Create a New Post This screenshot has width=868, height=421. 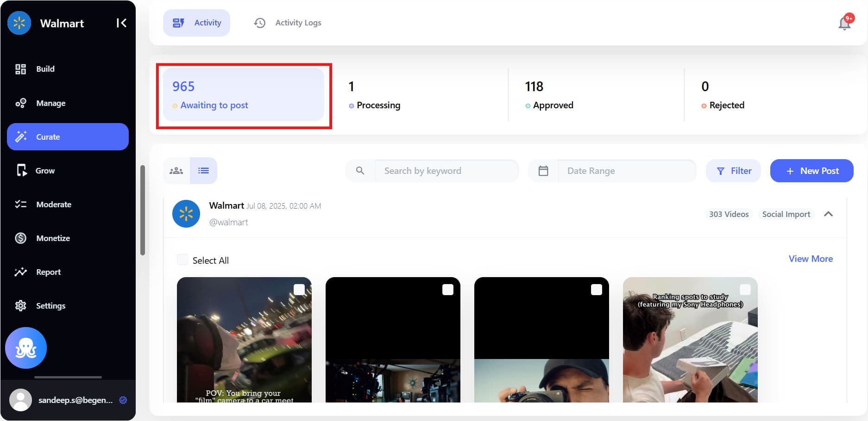coord(811,171)
